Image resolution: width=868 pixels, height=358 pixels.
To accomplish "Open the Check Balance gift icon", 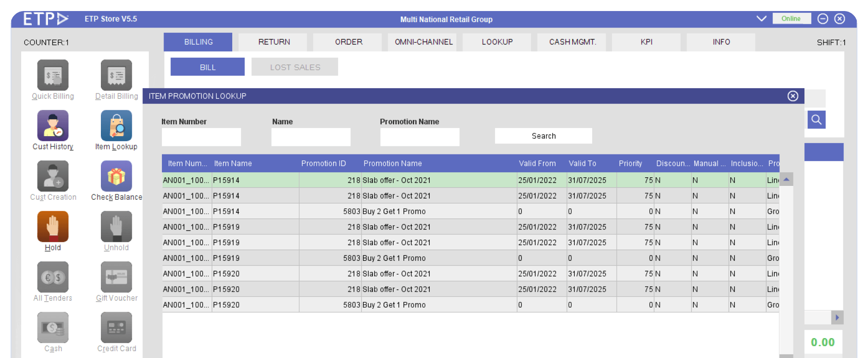I will tap(116, 176).
